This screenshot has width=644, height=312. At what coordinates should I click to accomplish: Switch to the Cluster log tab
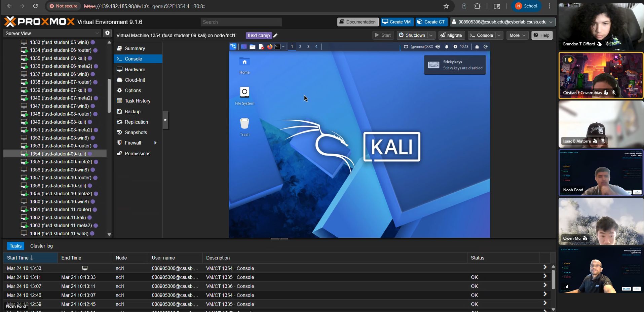(41, 246)
